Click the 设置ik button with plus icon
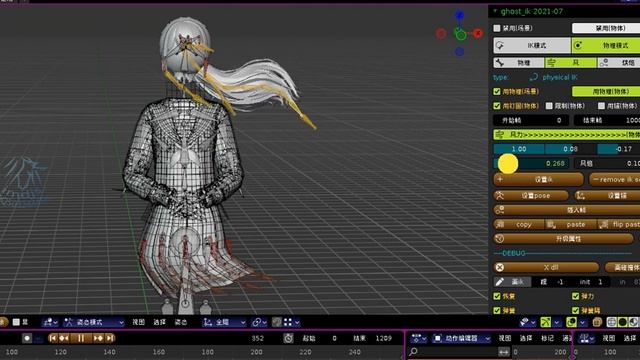 point(538,180)
